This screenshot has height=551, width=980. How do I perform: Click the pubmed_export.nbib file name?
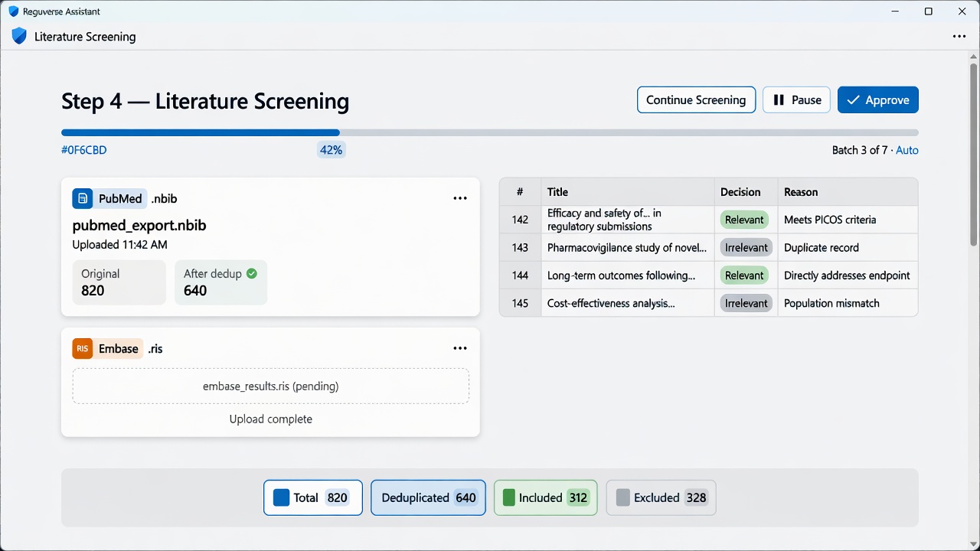coord(139,226)
